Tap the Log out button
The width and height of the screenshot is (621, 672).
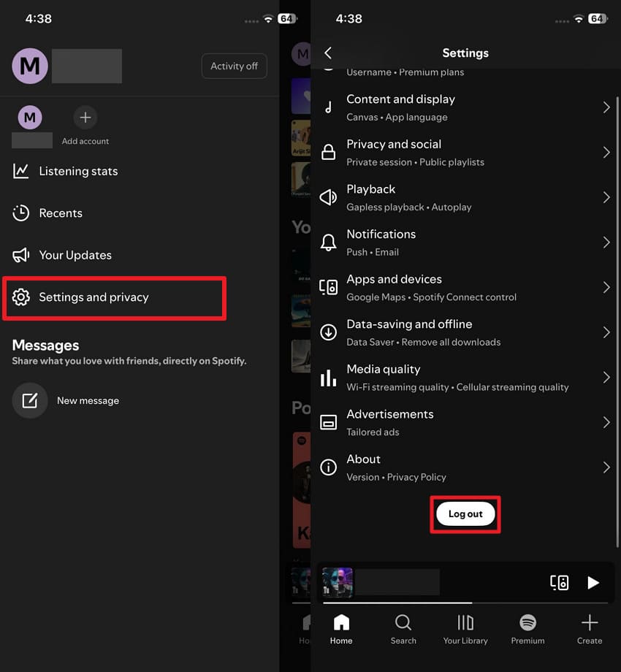[465, 513]
